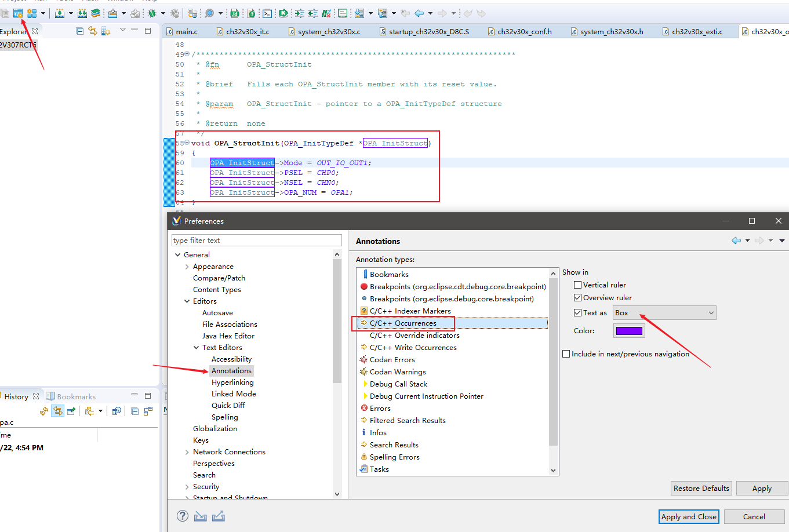Maximize the History panel
This screenshot has width=789, height=532.
[x=148, y=396]
